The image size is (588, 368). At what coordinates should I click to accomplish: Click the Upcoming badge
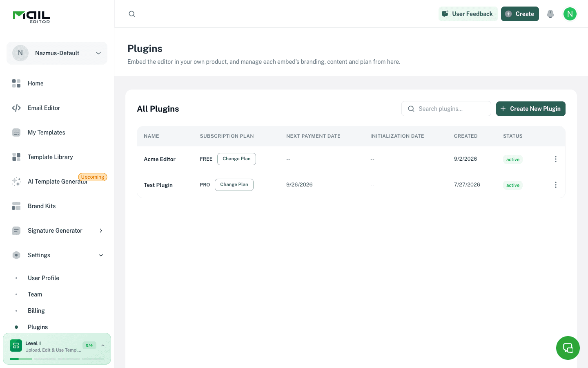[93, 177]
